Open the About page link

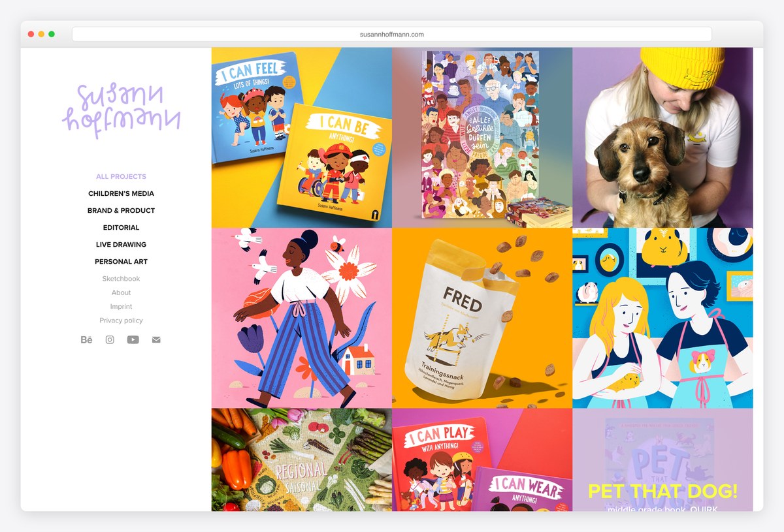click(x=121, y=292)
